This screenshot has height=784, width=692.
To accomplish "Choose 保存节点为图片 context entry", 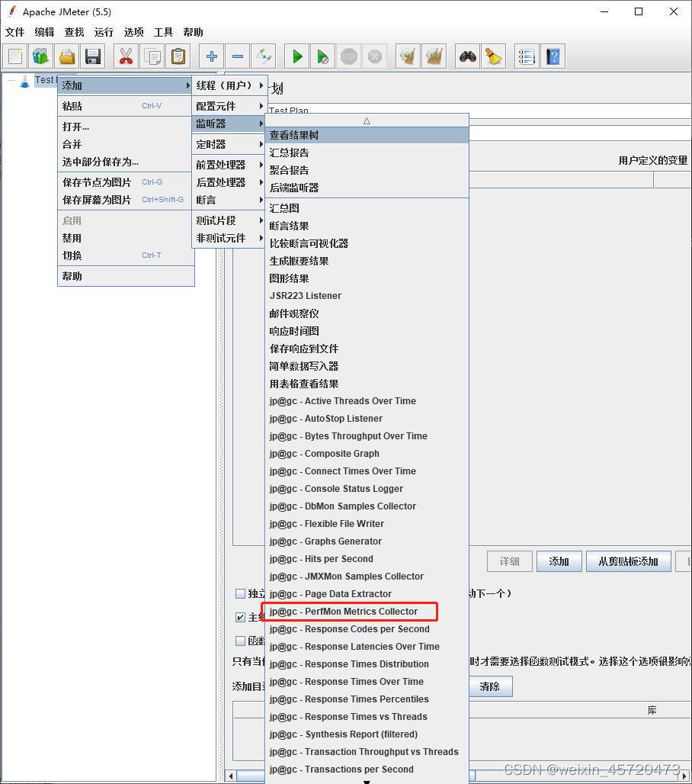I will click(126, 182).
